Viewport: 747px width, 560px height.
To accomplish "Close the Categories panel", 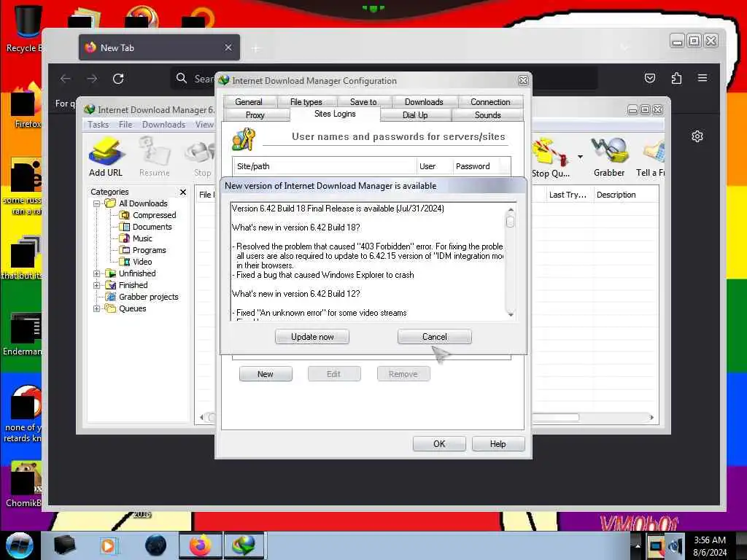I will [183, 192].
